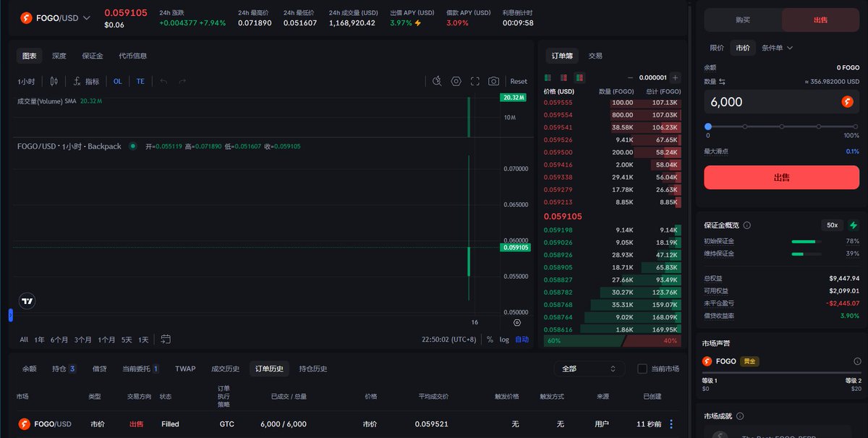
Task: Open chart settings hexagon icon
Action: tap(456, 82)
